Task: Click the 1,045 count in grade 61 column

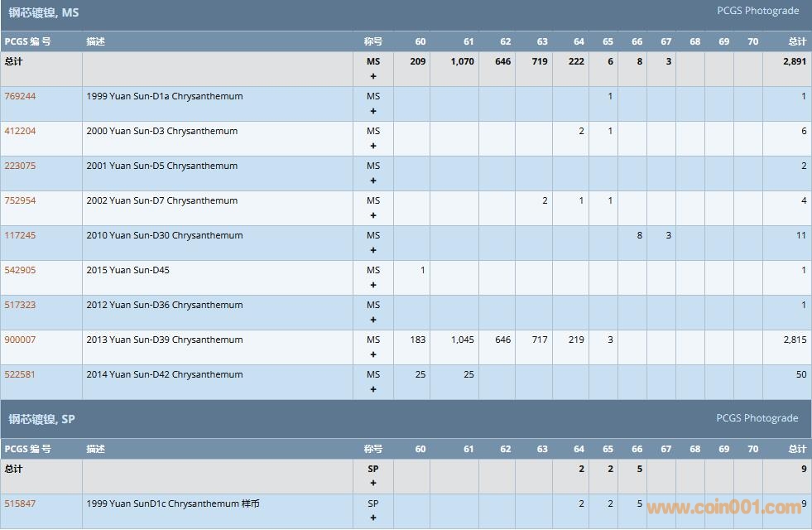Action: pos(463,340)
